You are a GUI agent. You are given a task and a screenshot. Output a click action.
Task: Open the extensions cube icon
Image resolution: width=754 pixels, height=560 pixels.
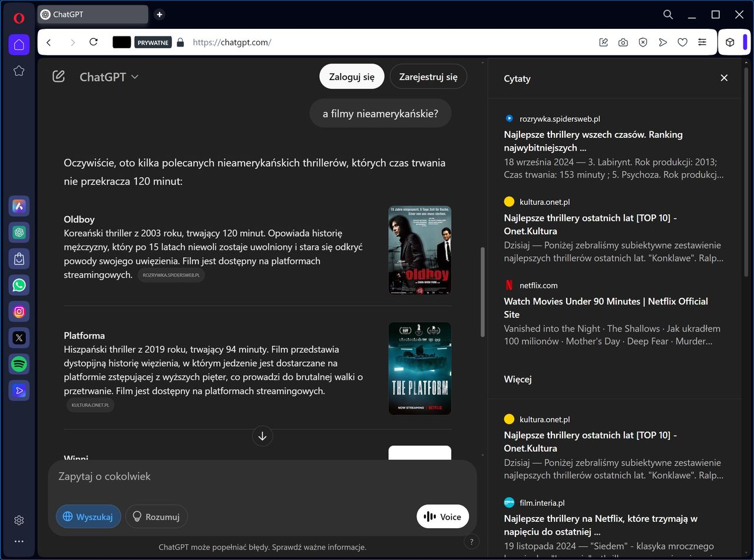click(x=730, y=42)
